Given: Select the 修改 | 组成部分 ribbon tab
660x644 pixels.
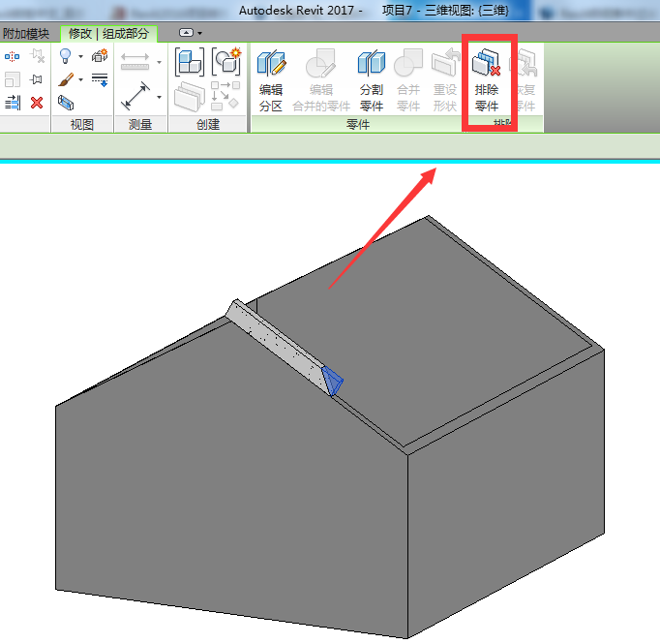Looking at the screenshot, I should [x=108, y=34].
